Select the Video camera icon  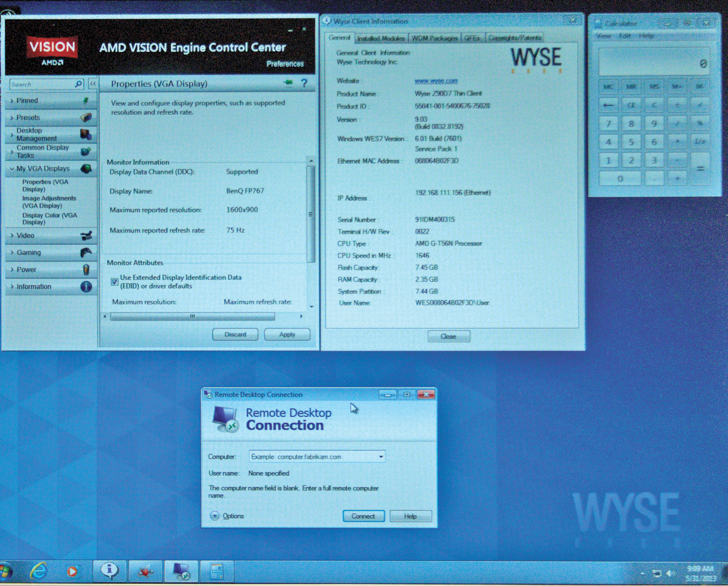click(x=87, y=235)
